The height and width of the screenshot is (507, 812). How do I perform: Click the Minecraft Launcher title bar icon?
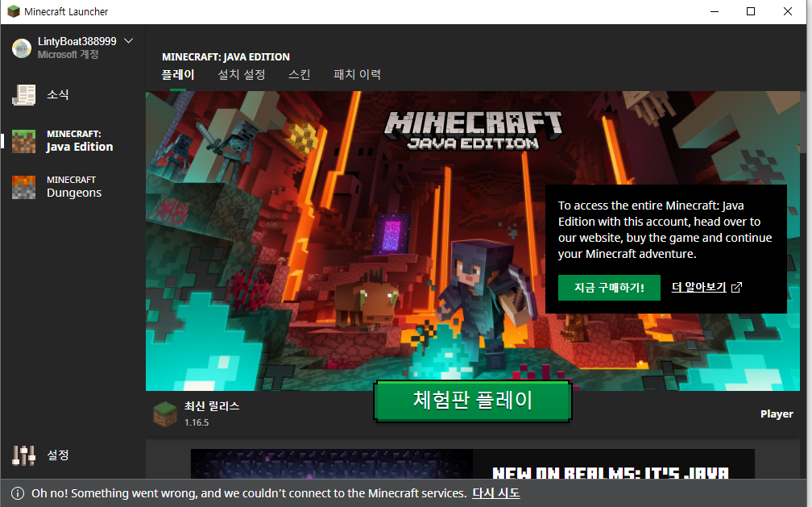[x=14, y=11]
